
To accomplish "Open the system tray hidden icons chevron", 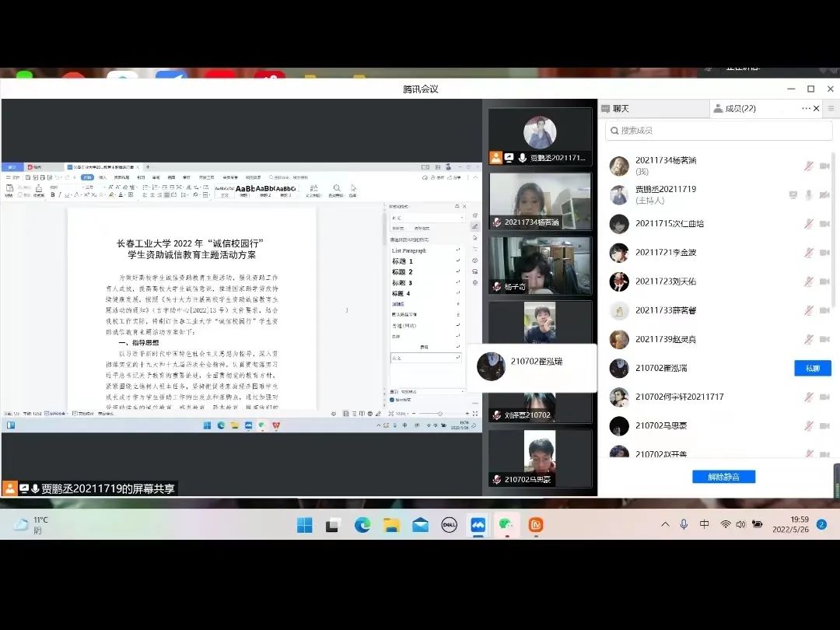I will tap(665, 525).
